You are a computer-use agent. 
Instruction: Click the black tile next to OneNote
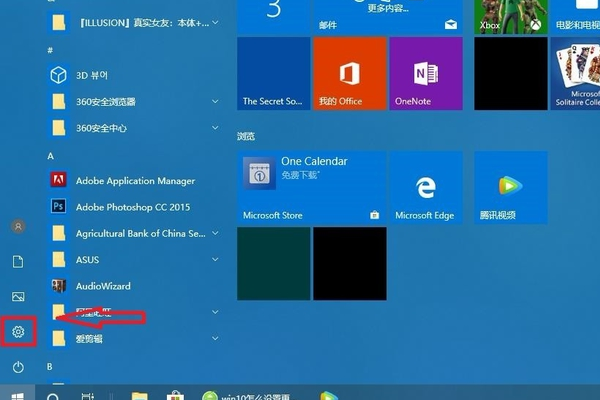pyautogui.click(x=511, y=73)
